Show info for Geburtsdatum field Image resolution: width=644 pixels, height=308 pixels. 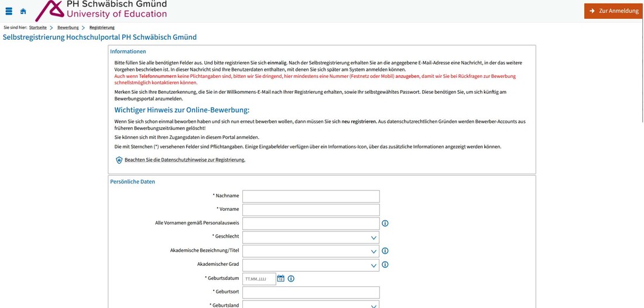point(291,279)
